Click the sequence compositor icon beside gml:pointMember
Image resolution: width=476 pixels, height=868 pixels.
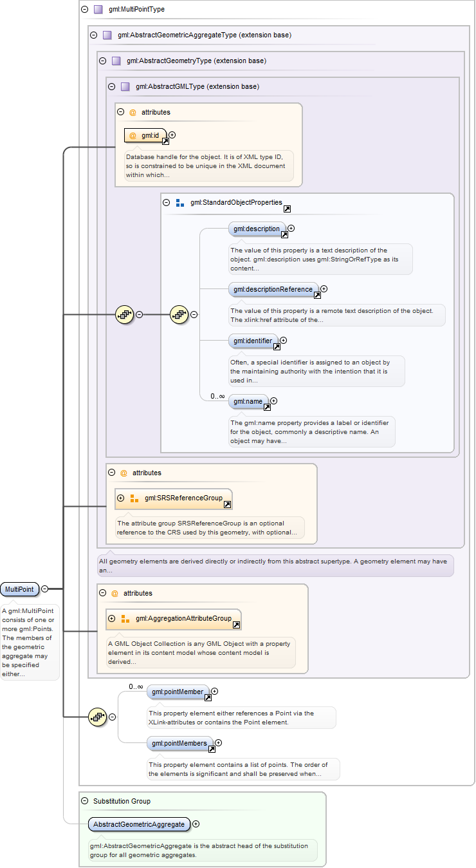[x=97, y=717]
